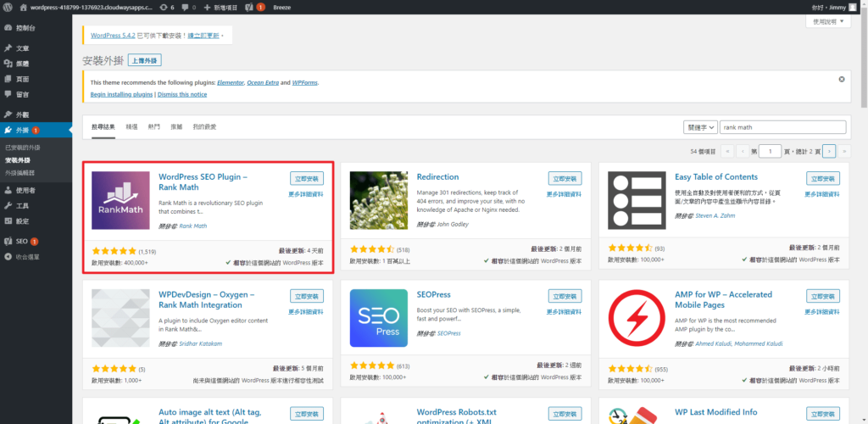Screen dimensions: 868x424
Task: Install AMP for WP plugin
Action: pyautogui.click(x=822, y=296)
